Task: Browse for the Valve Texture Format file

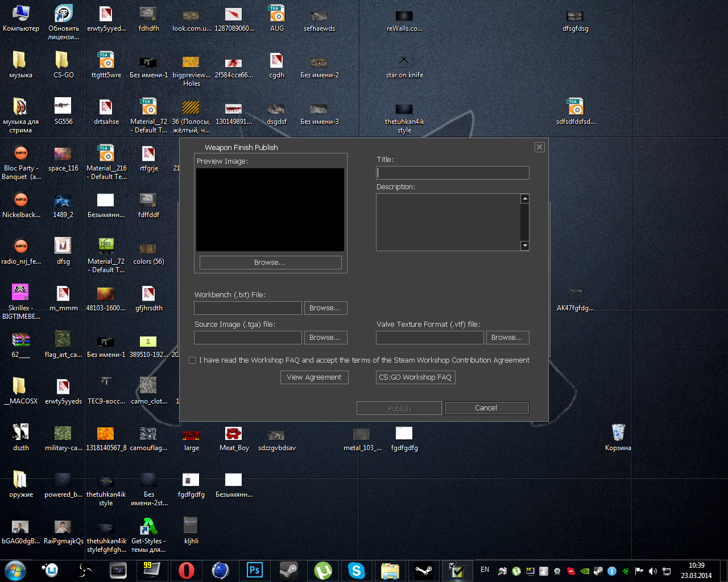Action: coord(507,338)
